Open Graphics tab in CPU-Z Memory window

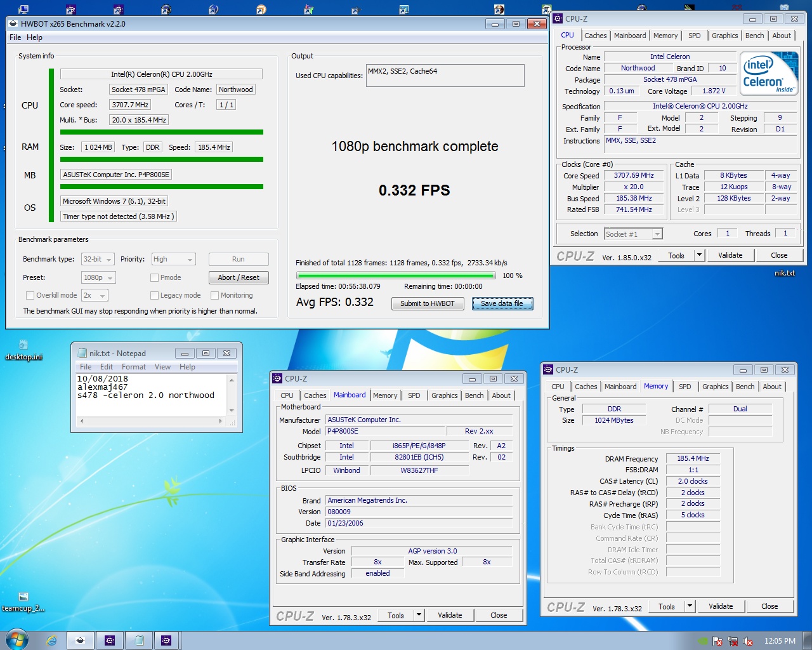tap(715, 387)
